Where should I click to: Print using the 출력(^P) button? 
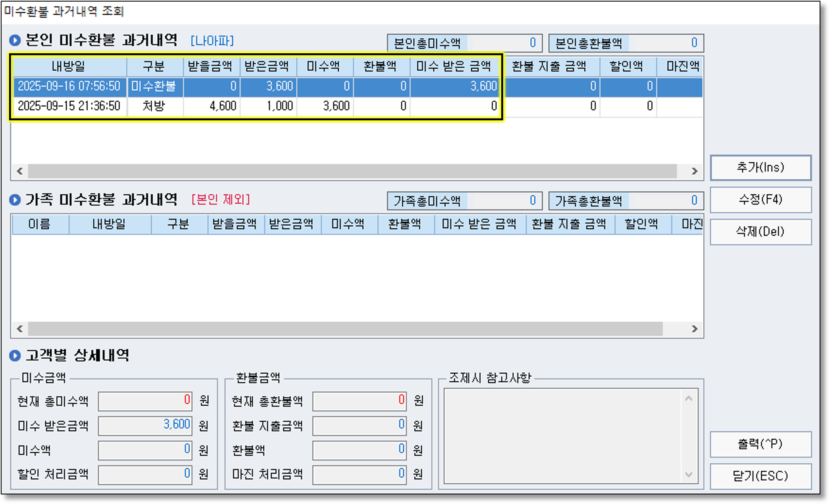tap(760, 444)
